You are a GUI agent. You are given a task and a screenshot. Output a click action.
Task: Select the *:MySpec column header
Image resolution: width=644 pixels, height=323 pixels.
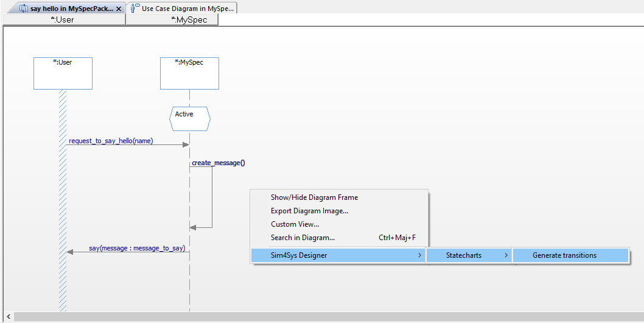pyautogui.click(x=172, y=20)
